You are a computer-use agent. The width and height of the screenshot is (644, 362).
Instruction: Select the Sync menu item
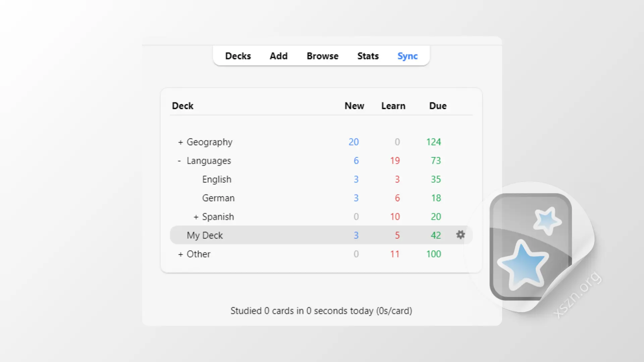point(407,56)
